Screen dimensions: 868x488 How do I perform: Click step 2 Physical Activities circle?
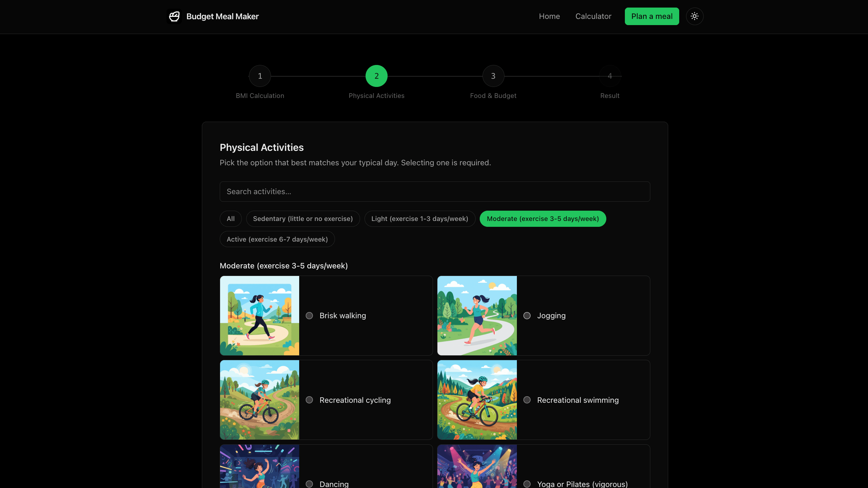[377, 76]
